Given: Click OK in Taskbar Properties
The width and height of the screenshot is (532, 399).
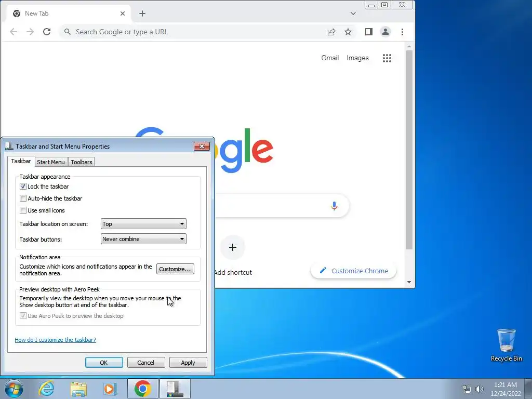Looking at the screenshot, I should [x=104, y=362].
